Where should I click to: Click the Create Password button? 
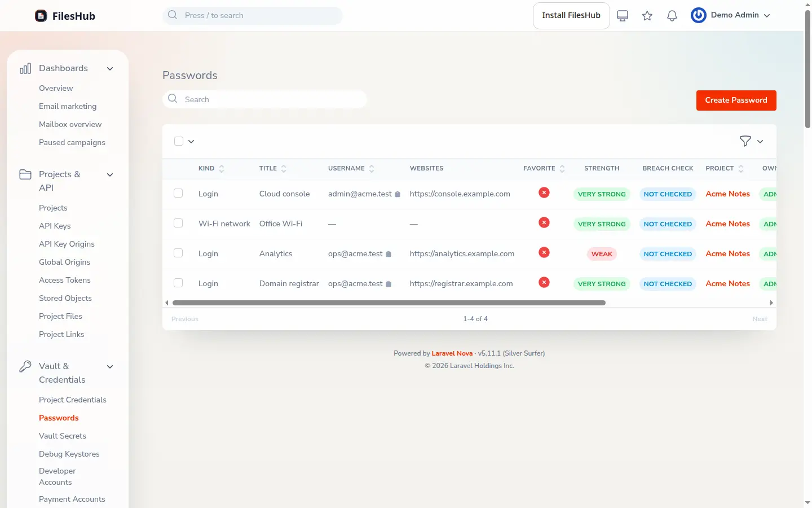(736, 100)
